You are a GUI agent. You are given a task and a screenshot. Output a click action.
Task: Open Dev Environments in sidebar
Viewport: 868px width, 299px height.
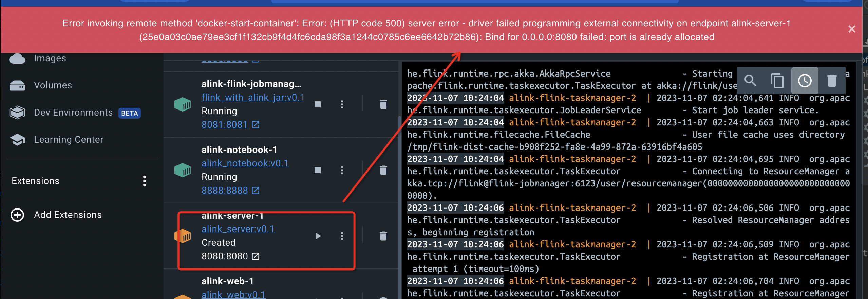pos(73,113)
